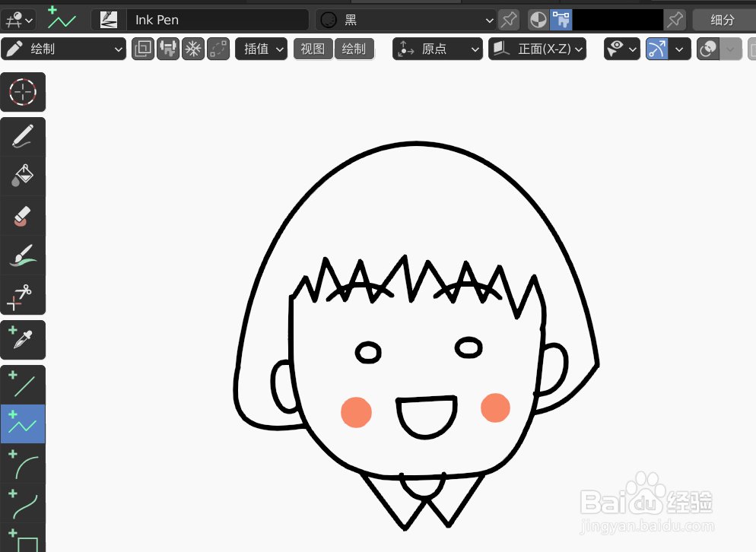Select the Eyedropper tool
Viewport: 756px width, 552px height.
tap(23, 340)
